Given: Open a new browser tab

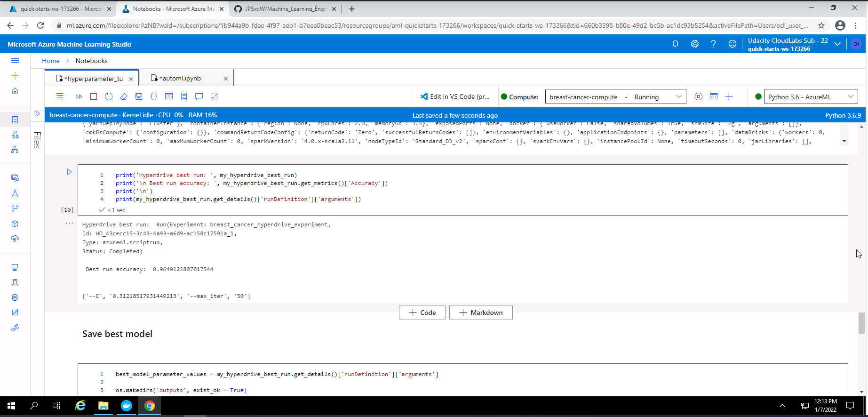Looking at the screenshot, I should click(352, 8).
